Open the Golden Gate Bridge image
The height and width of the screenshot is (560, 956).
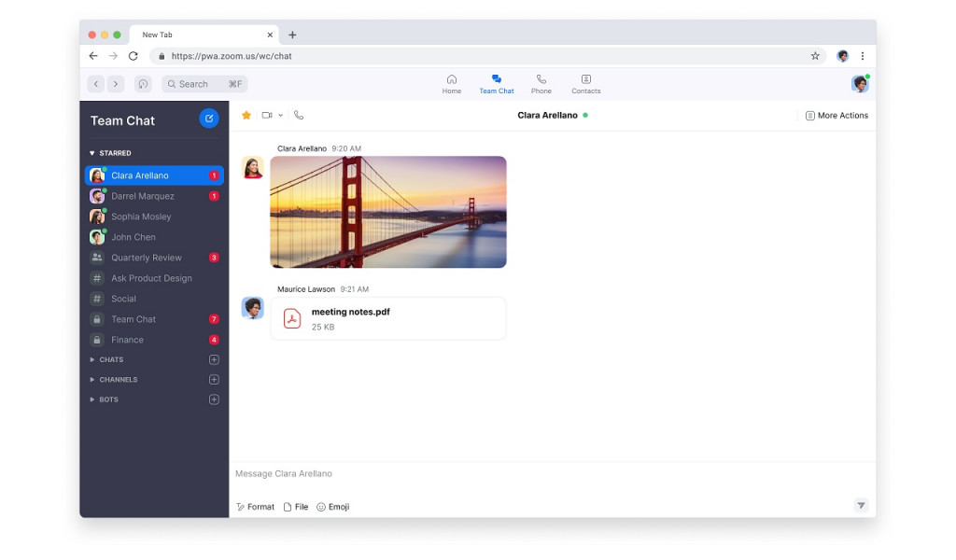tap(388, 212)
